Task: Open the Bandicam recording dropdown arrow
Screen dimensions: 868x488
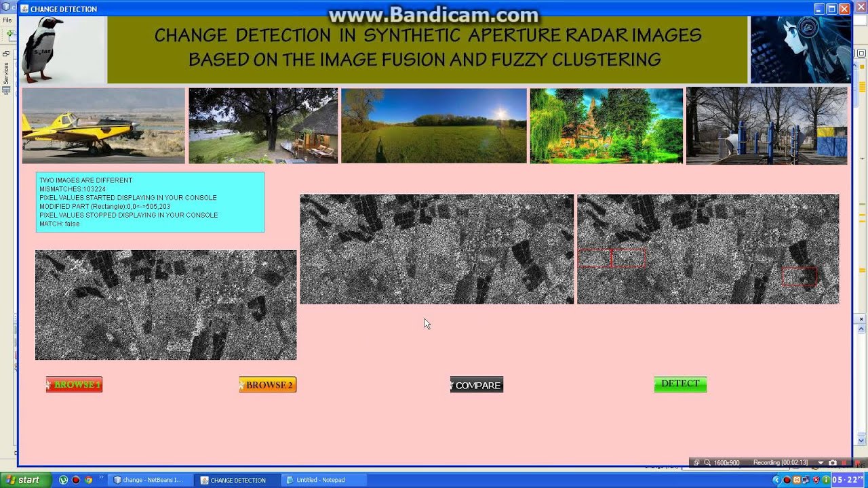Action: (821, 463)
